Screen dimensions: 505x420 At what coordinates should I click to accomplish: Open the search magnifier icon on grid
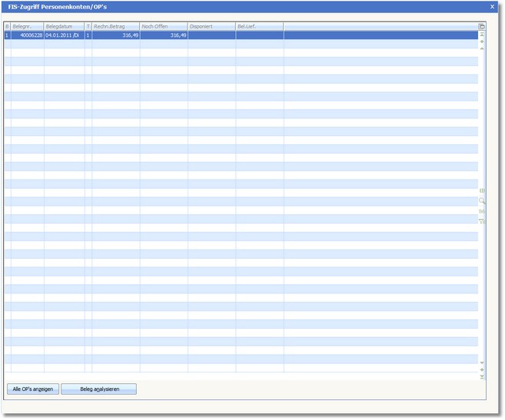point(482,201)
